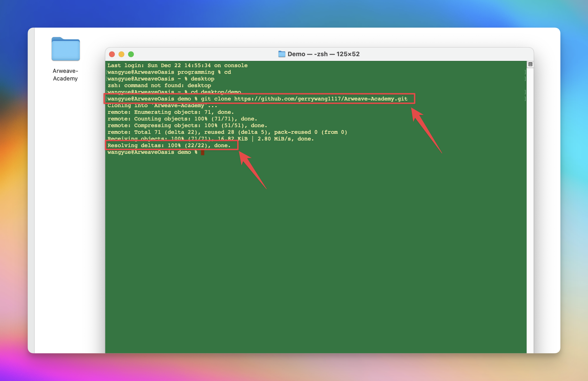
Task: Minimize the Demo terminal with yellow button
Action: (x=121, y=54)
